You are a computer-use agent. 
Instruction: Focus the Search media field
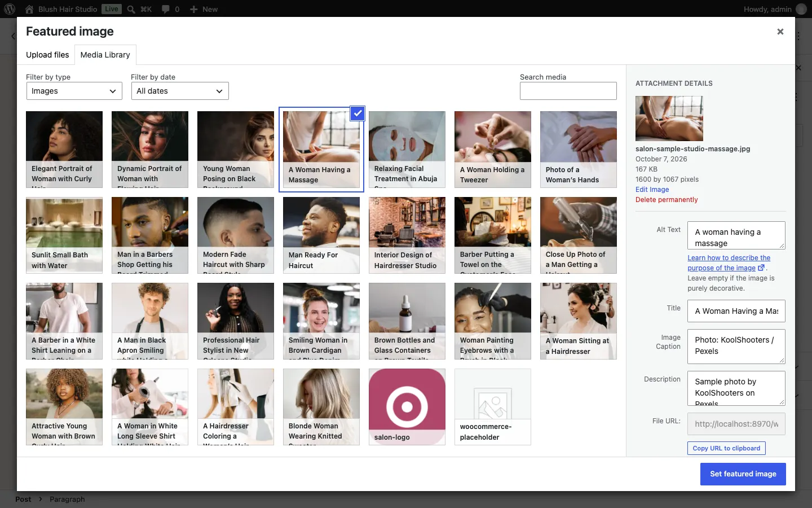(568, 91)
